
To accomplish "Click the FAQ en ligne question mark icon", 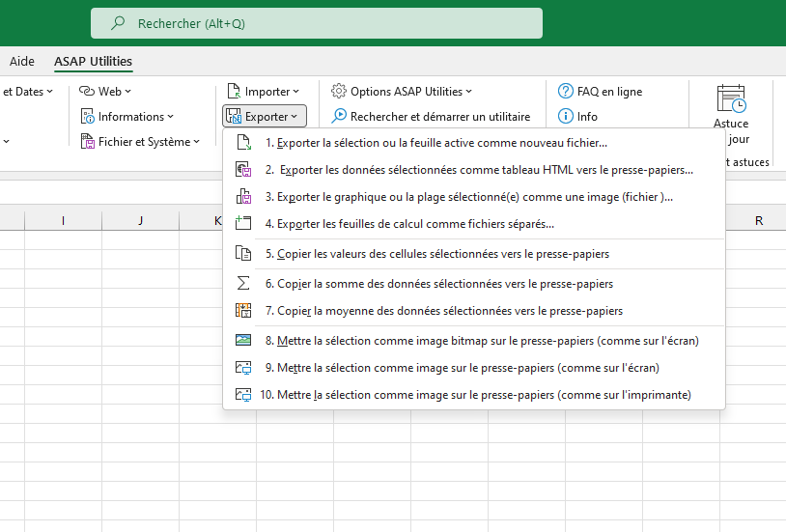I will click(566, 92).
